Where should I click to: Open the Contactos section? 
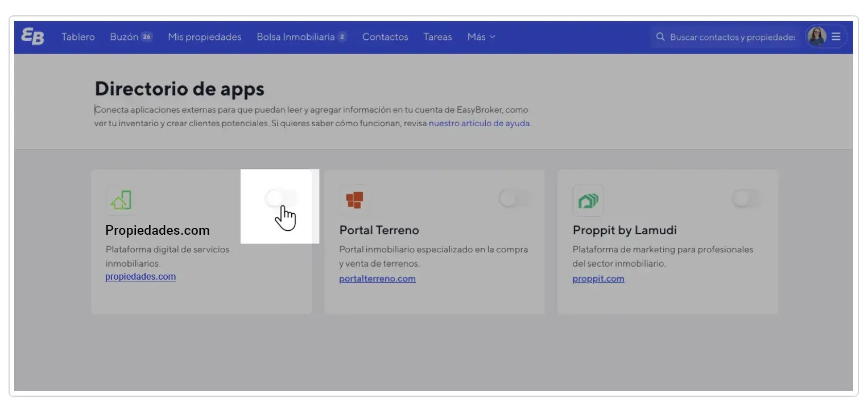pyautogui.click(x=385, y=36)
